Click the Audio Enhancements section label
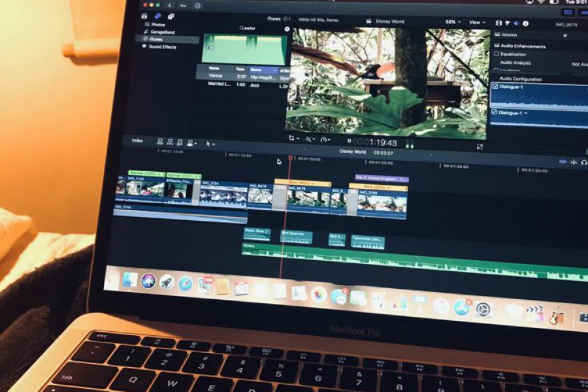The width and height of the screenshot is (588, 392). tap(523, 46)
